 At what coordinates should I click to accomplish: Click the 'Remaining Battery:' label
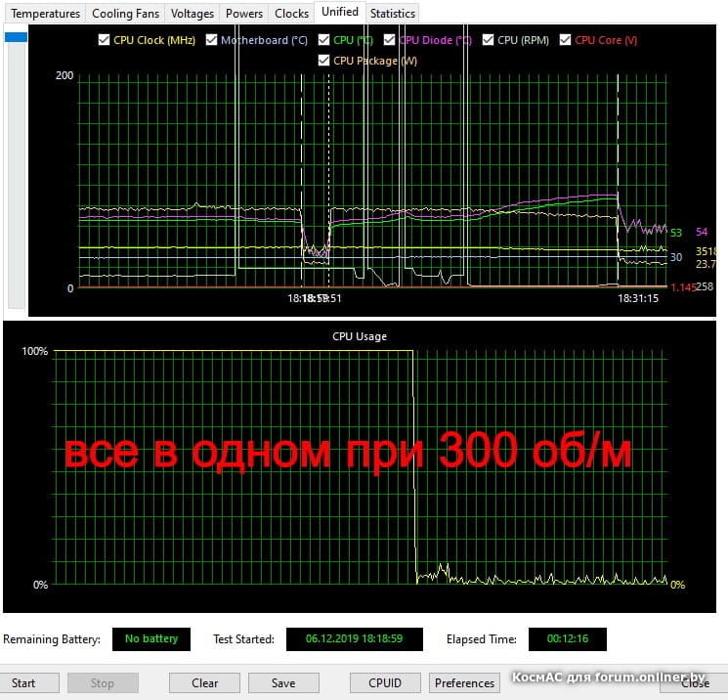(52, 639)
